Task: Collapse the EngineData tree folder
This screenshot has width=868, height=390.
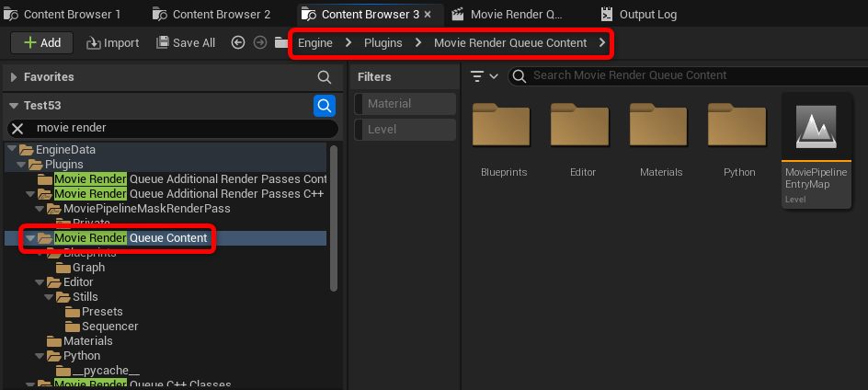Action: pos(12,150)
